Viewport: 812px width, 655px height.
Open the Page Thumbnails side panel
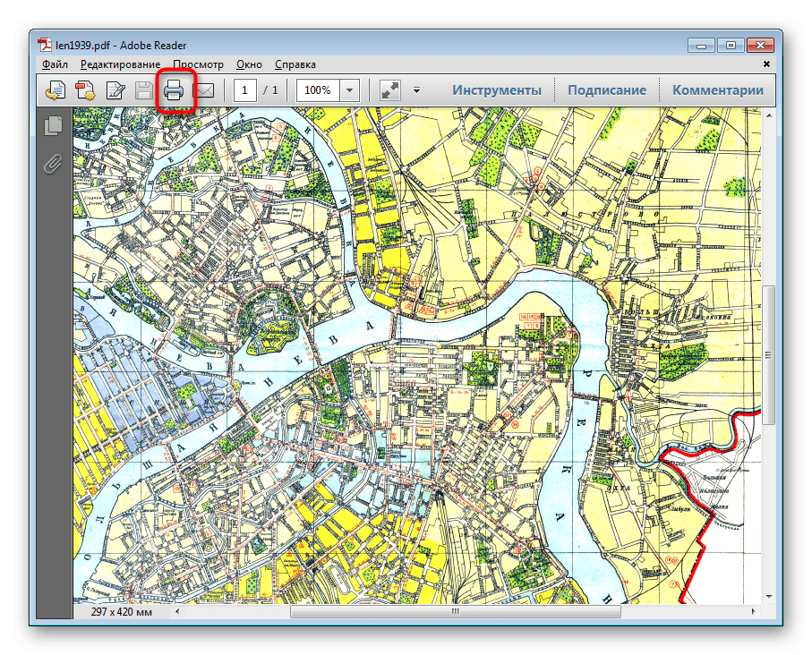[54, 126]
